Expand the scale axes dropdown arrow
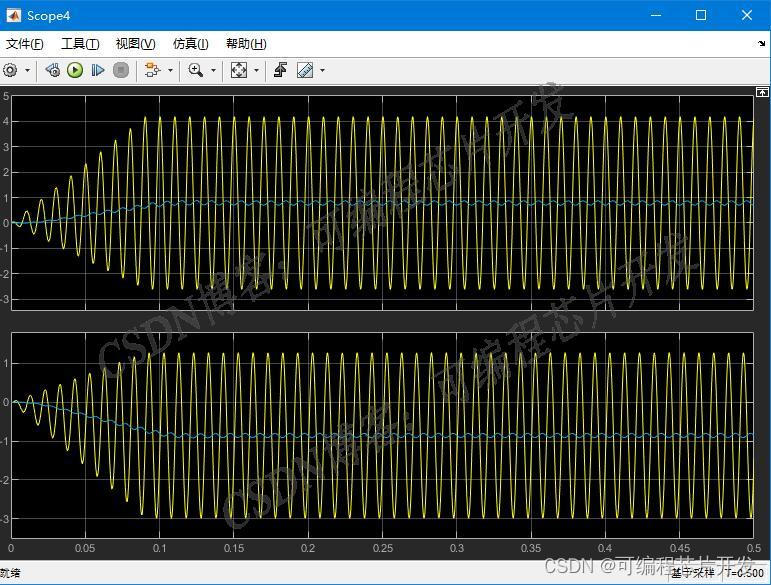Viewport: 771px width, 585px height. click(256, 70)
